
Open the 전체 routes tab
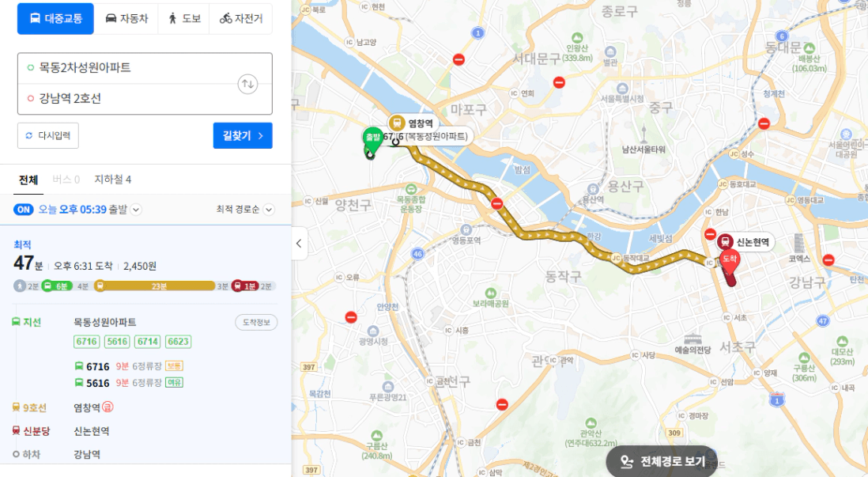pyautogui.click(x=28, y=180)
